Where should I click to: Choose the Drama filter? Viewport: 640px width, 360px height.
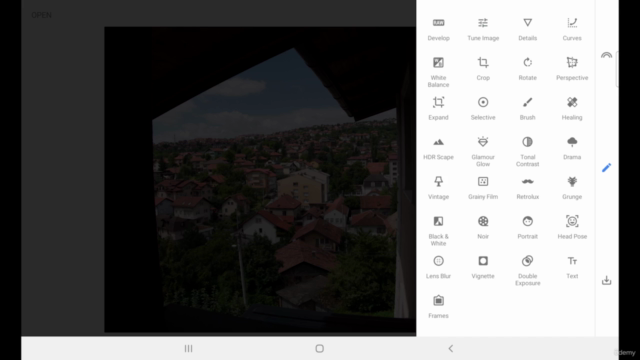(x=572, y=148)
